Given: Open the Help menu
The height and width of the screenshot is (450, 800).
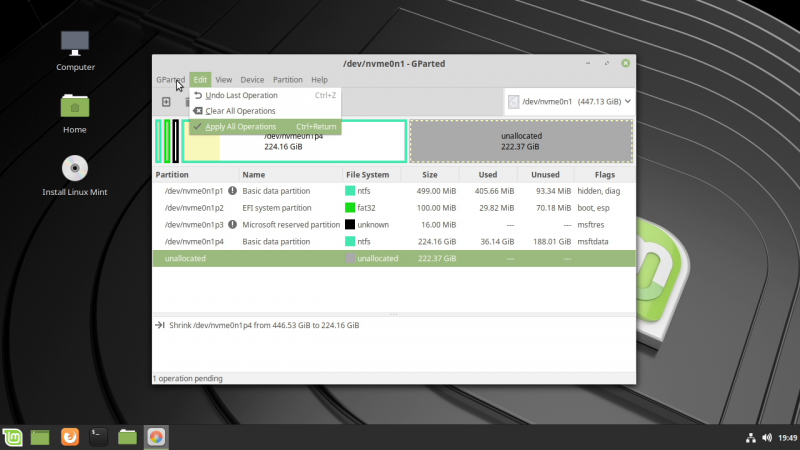Looking at the screenshot, I should (319, 80).
